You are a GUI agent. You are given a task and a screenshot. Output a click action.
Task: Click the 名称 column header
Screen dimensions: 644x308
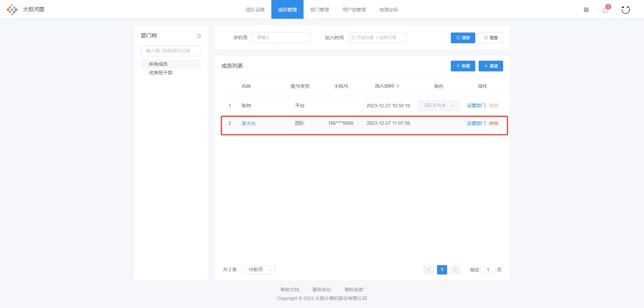click(246, 86)
